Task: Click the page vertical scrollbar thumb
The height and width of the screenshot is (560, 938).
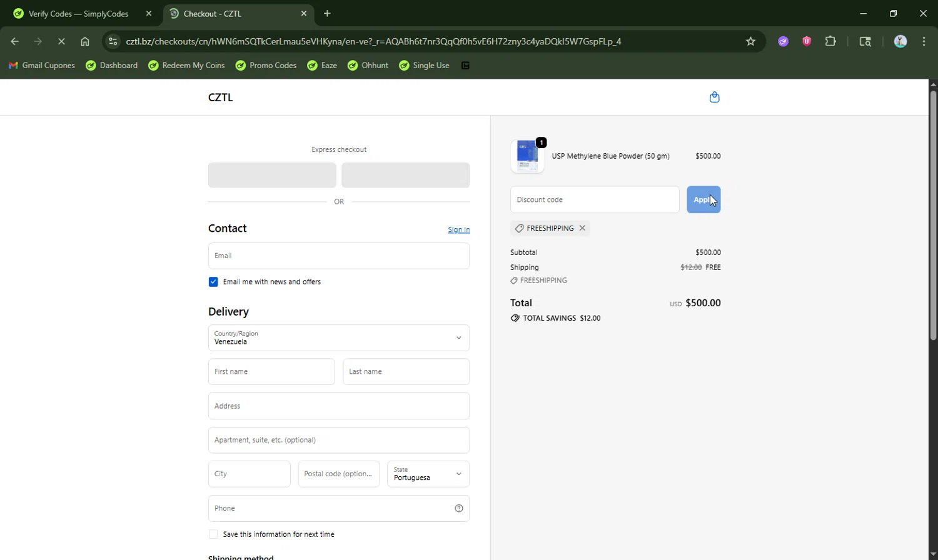Action: [933, 216]
